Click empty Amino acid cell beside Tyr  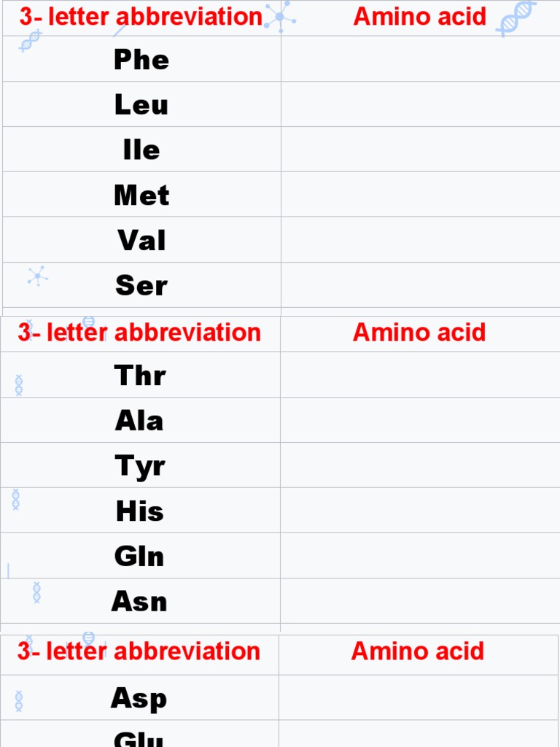[420, 466]
